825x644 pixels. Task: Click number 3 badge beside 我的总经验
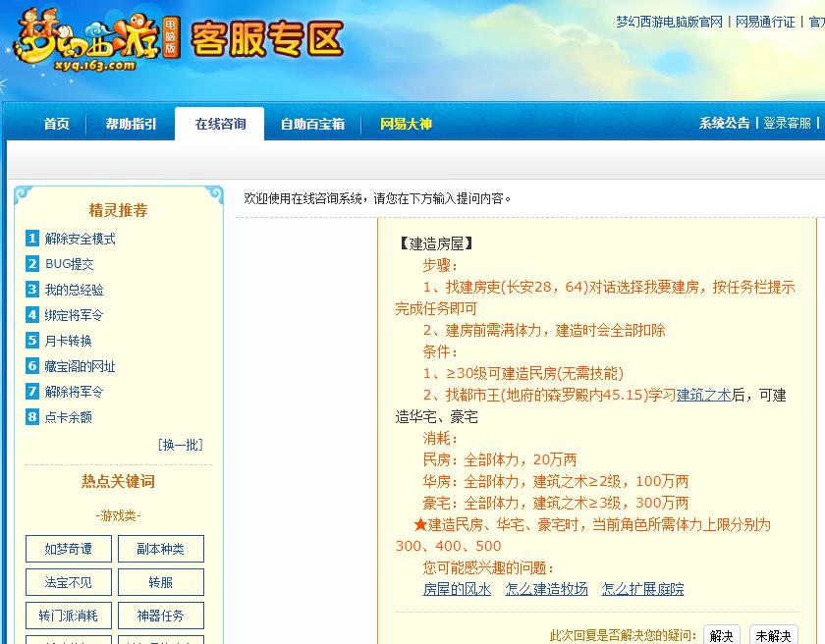pos(32,290)
